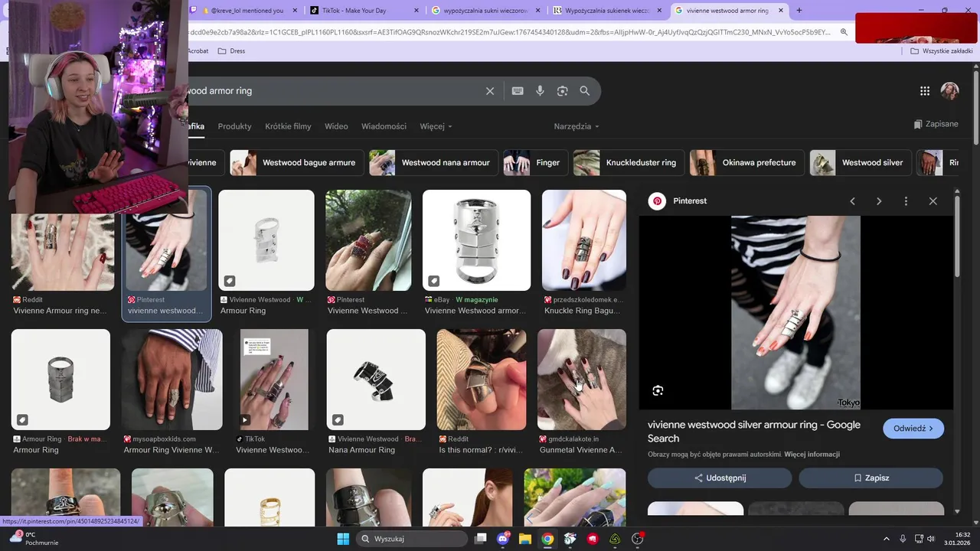Image resolution: width=980 pixels, height=551 pixels.
Task: Open preview panel three-dot options
Action: click(x=906, y=201)
